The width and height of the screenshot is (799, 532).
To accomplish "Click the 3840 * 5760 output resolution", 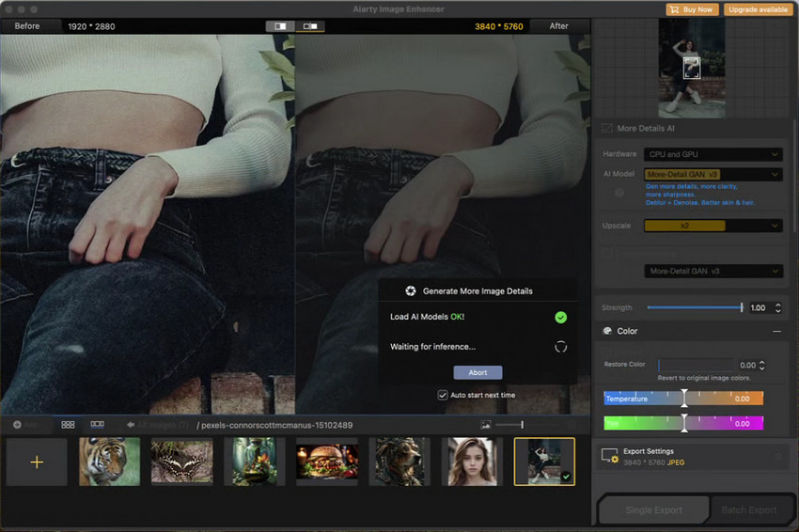I will (x=499, y=26).
